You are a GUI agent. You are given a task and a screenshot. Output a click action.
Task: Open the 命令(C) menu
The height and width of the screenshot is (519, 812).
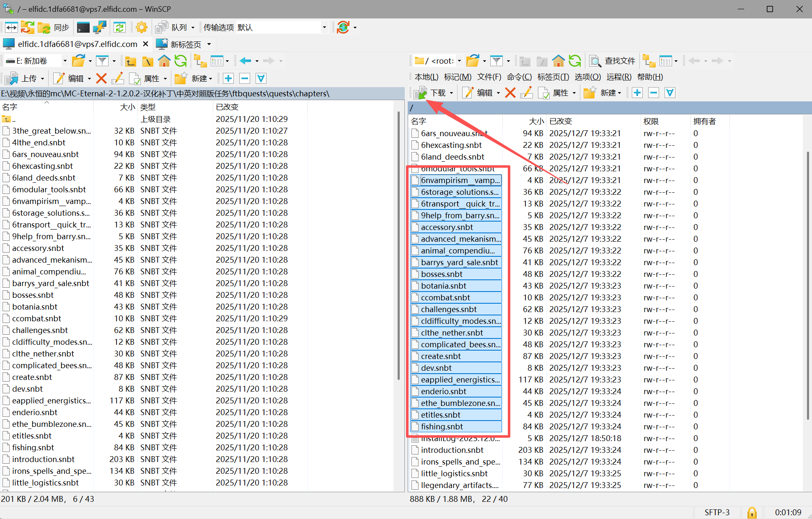(x=519, y=77)
